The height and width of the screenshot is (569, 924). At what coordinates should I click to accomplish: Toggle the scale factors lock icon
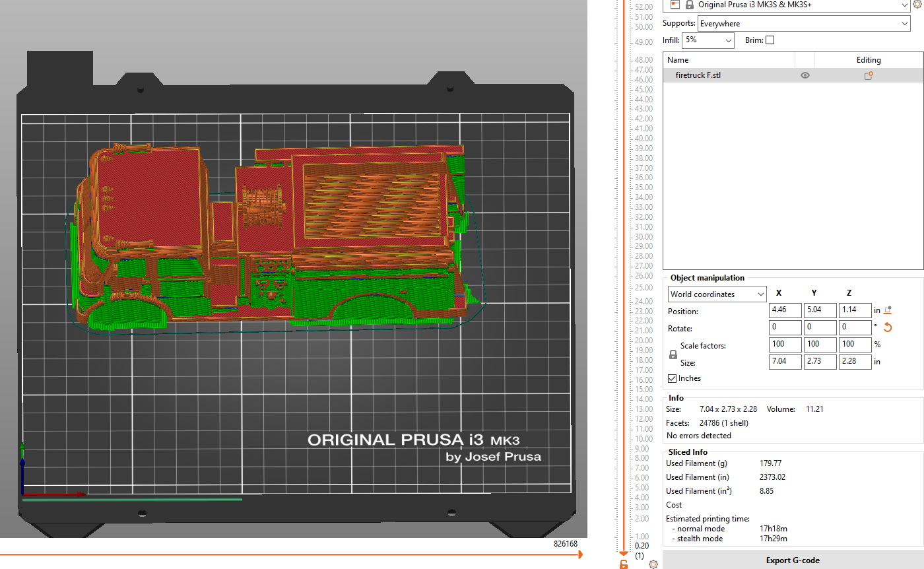(673, 354)
